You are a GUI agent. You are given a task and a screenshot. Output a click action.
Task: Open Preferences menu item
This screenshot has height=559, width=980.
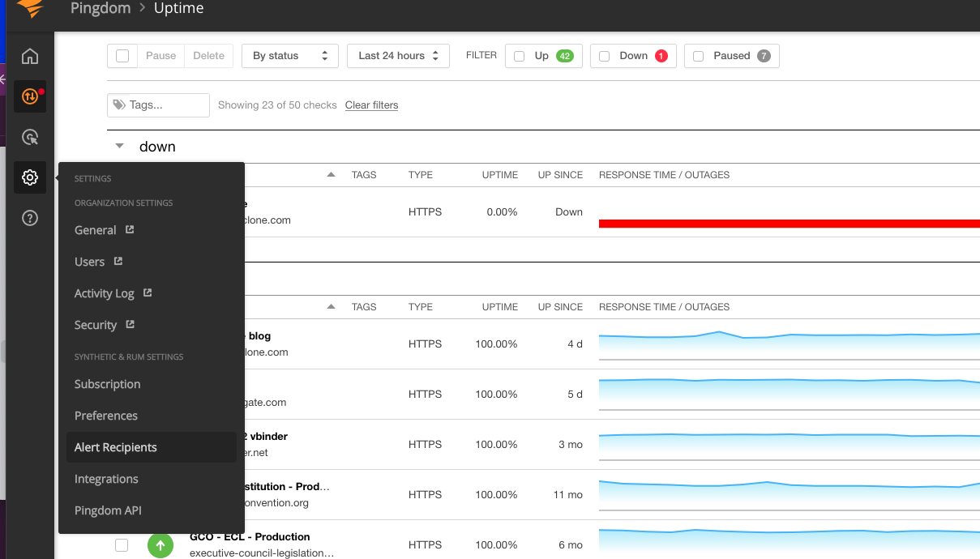(106, 416)
